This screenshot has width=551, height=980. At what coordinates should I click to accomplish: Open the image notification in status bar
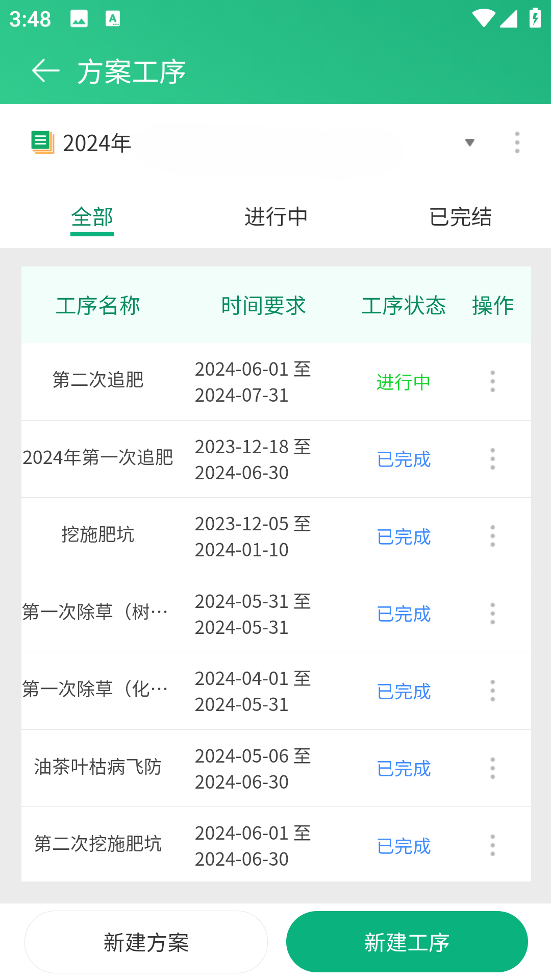coord(79,19)
